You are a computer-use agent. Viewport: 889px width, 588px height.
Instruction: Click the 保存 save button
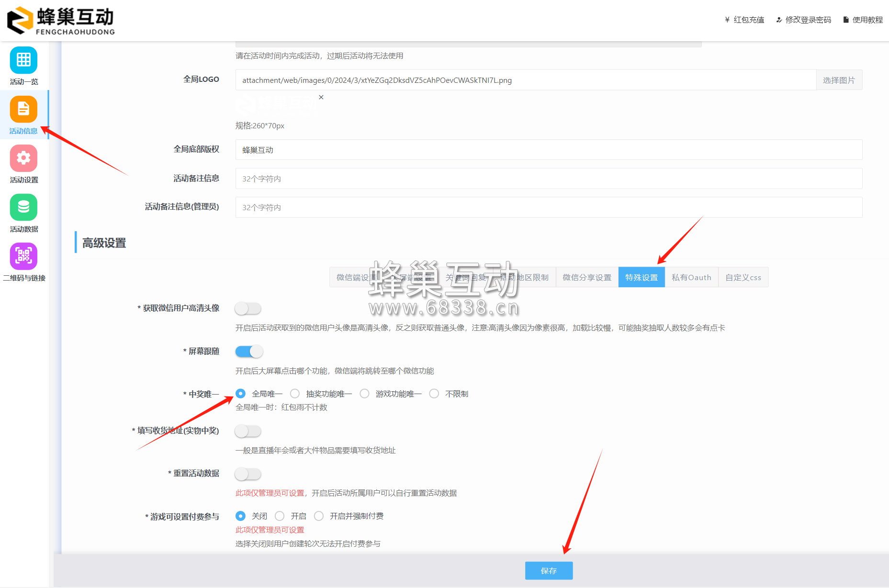click(549, 570)
